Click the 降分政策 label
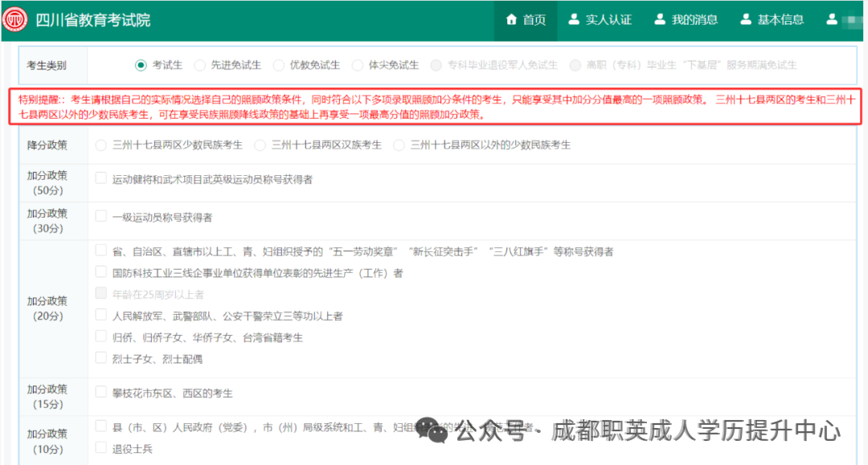Image resolution: width=868 pixels, height=465 pixels. [x=47, y=145]
